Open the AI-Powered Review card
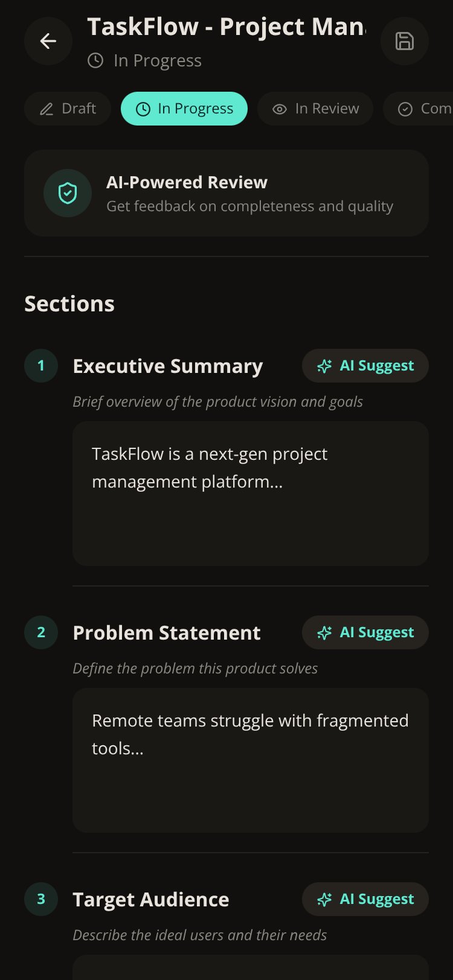This screenshot has width=453, height=980. coord(226,193)
